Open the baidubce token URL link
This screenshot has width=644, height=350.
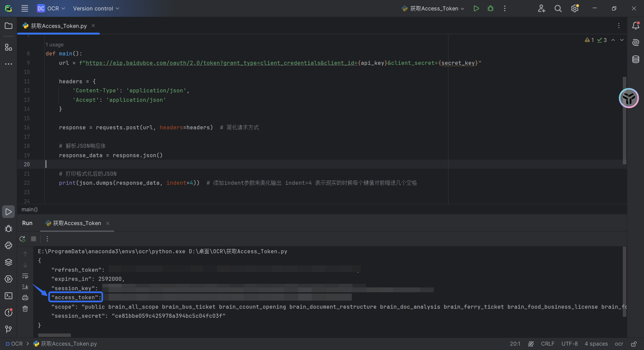pyautogui.click(x=222, y=63)
